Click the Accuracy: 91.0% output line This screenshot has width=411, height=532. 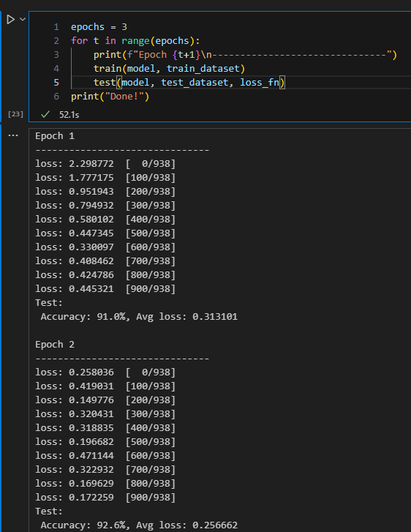tap(139, 317)
